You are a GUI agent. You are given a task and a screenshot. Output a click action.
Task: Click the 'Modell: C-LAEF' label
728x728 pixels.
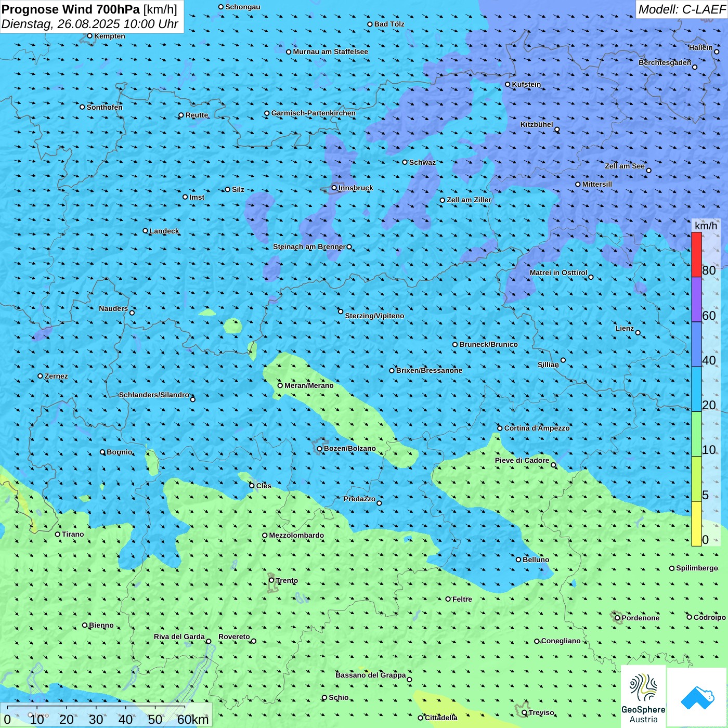click(682, 9)
